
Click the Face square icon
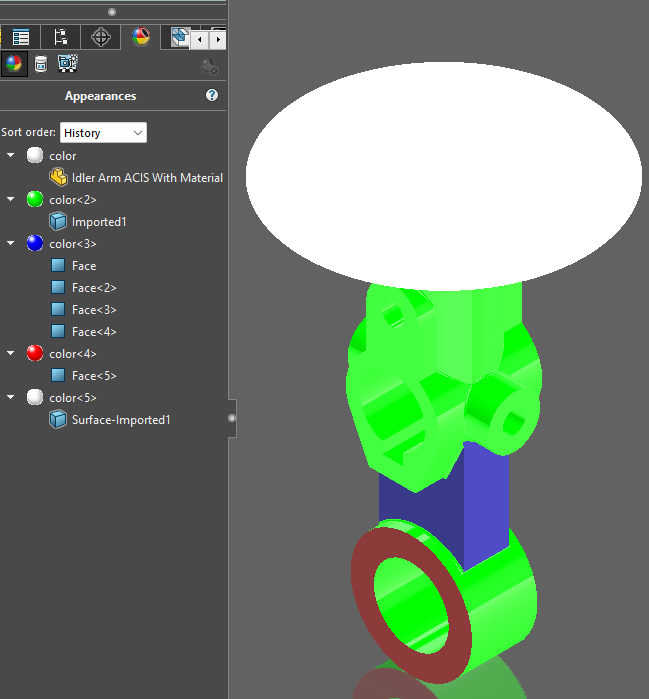coord(58,266)
